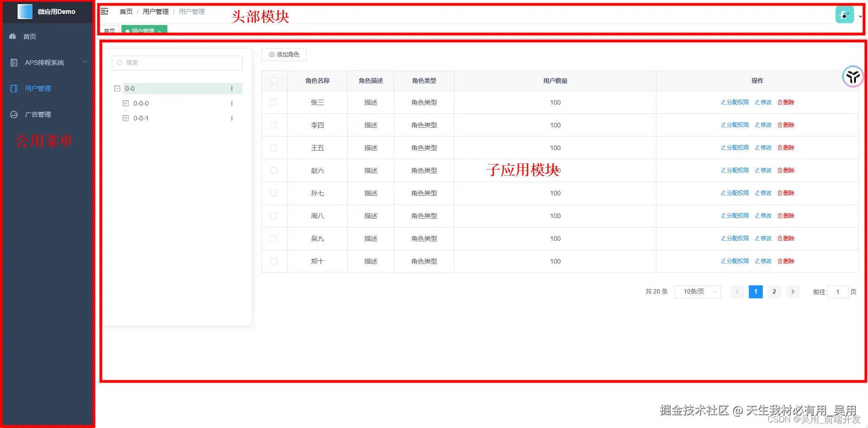Click the APS排程系统 sidebar icon
The width and height of the screenshot is (868, 428).
pyautogui.click(x=14, y=63)
